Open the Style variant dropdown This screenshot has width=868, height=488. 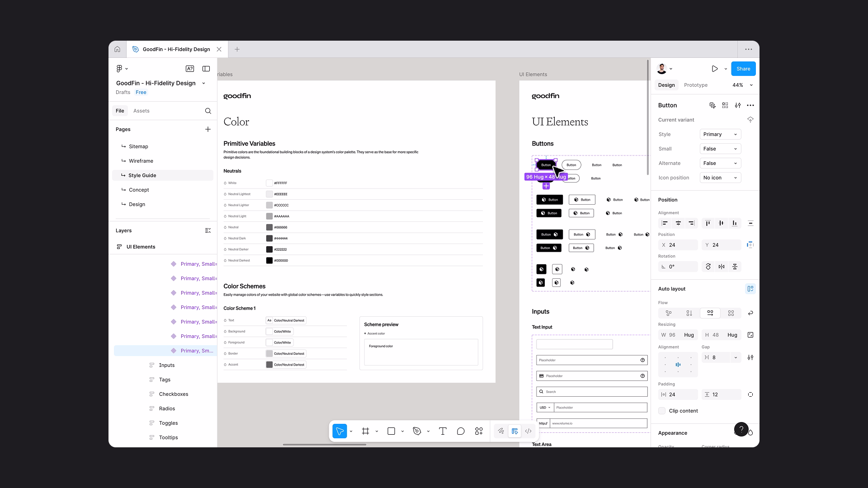720,134
